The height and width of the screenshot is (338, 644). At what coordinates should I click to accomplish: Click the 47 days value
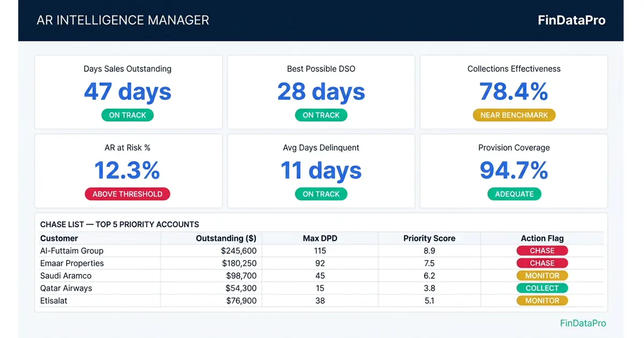tap(128, 92)
